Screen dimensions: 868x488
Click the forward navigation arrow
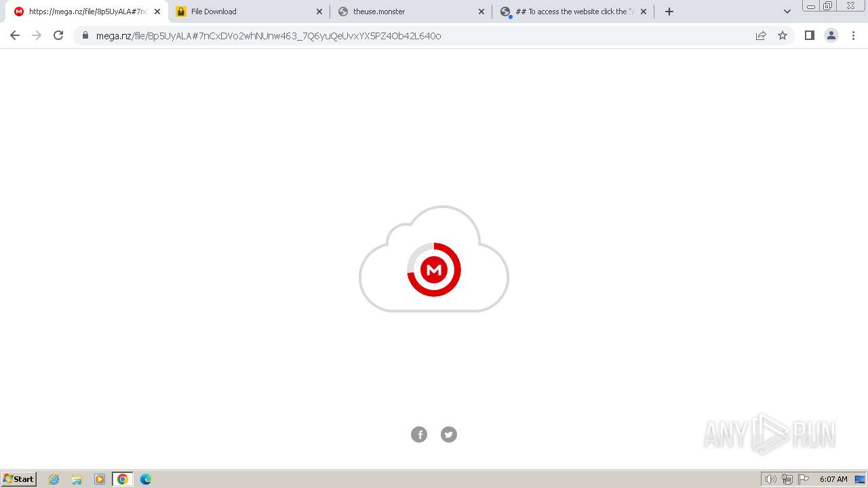tap(37, 35)
